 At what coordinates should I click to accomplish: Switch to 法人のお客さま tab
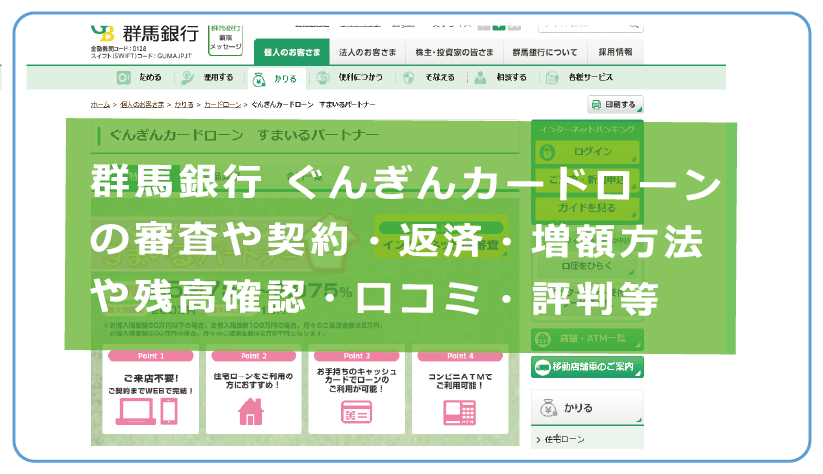tap(367, 52)
